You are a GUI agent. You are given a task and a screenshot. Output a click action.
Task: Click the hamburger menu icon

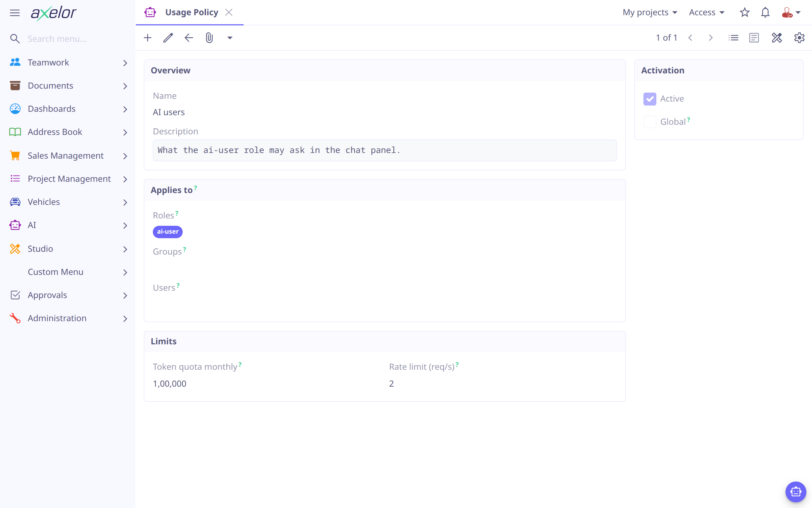pos(15,13)
